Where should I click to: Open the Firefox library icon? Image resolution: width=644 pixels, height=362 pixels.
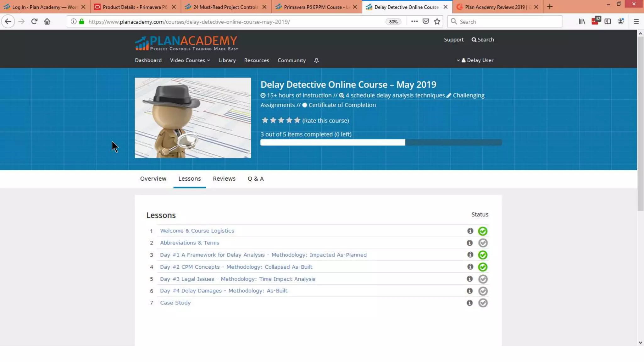coord(582,21)
